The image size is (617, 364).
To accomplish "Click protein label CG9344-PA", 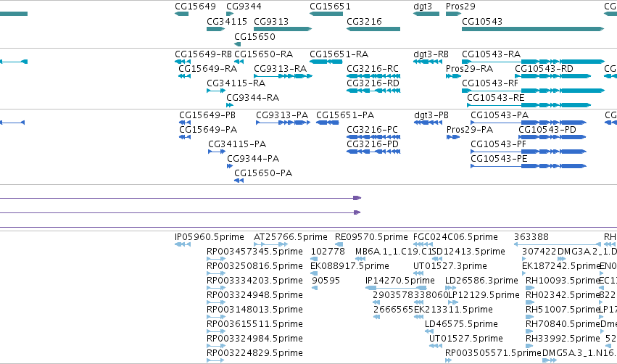I will (253, 159).
